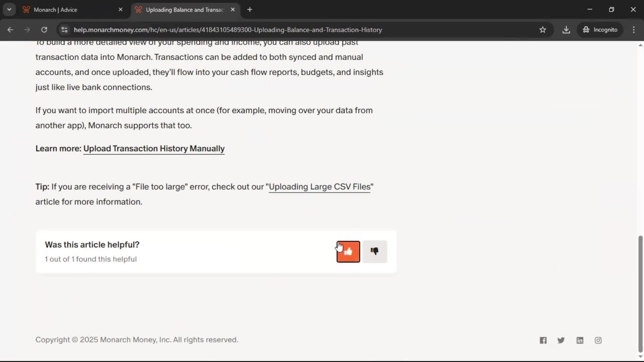
Task: Click the vertical page scrollbar thumb
Action: coord(640,293)
